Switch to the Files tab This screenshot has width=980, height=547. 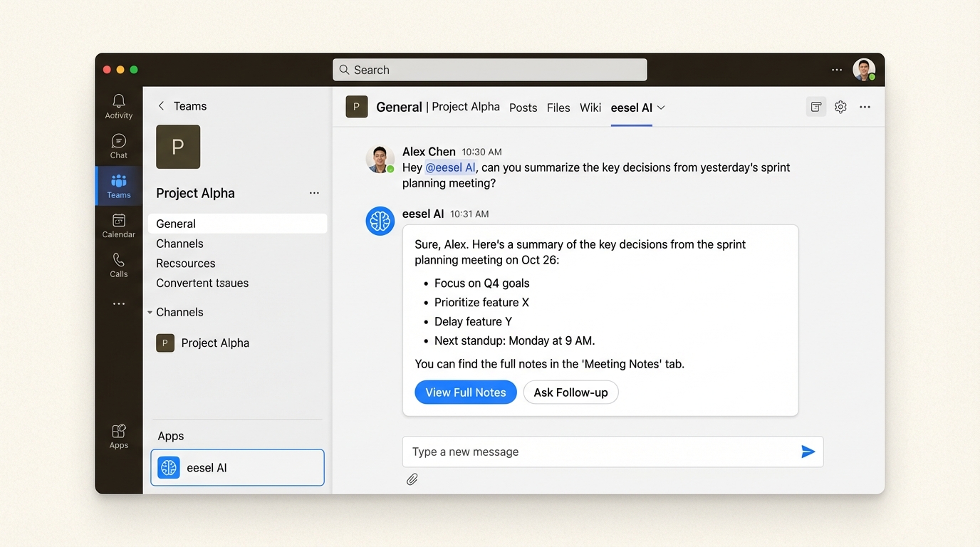click(558, 108)
